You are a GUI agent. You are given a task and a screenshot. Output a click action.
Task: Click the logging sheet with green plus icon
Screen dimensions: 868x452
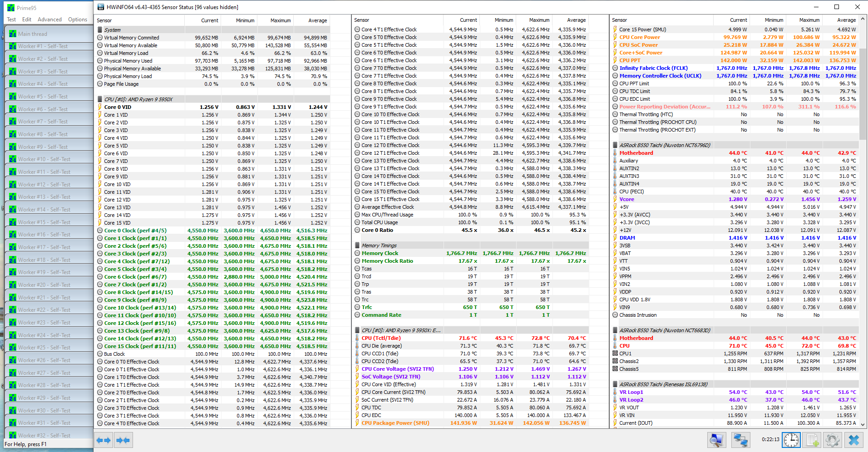(812, 440)
